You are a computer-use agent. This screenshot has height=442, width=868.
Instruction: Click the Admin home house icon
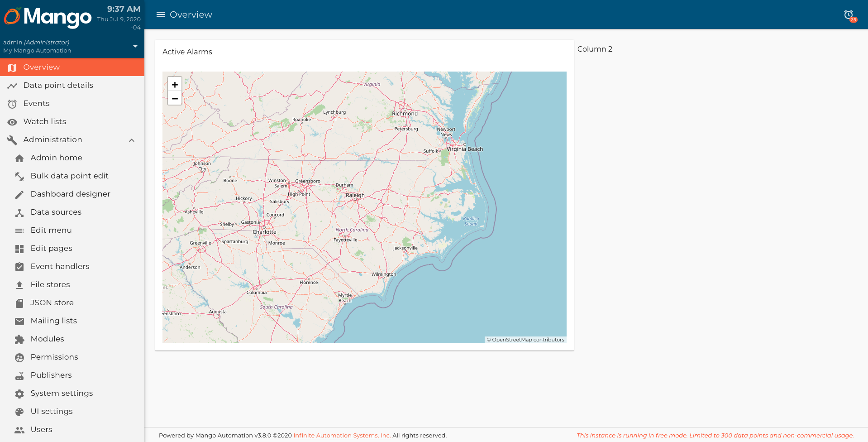pos(19,158)
